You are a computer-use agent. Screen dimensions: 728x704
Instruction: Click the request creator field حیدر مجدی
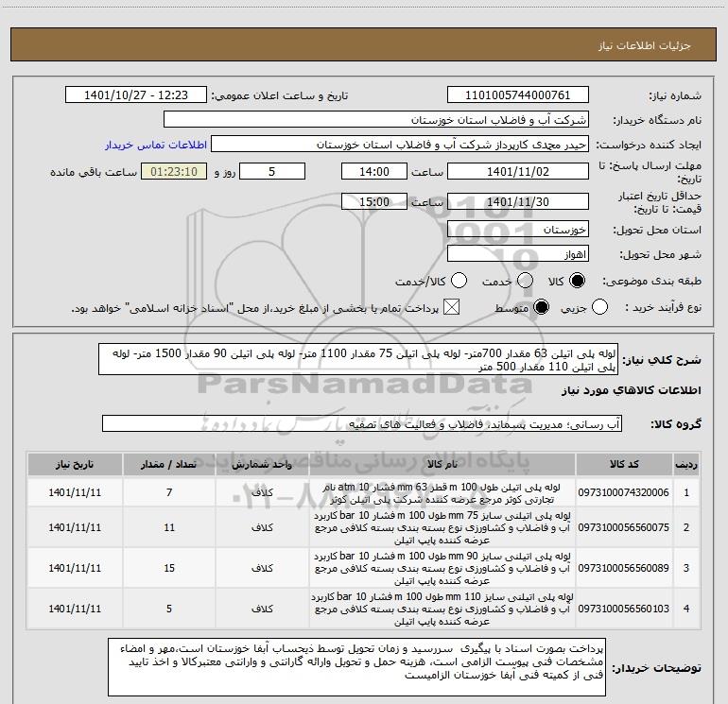400,145
